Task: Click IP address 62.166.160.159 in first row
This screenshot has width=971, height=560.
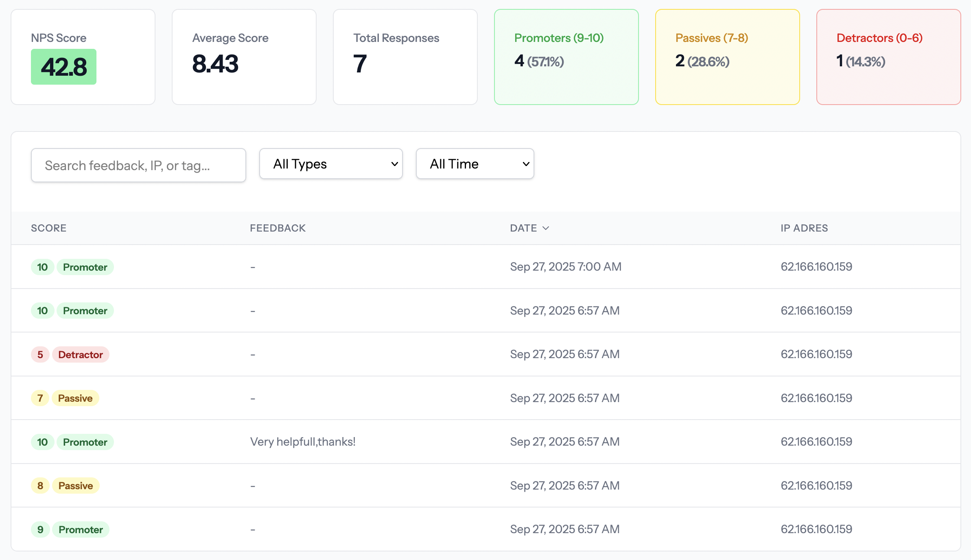Action: tap(816, 267)
